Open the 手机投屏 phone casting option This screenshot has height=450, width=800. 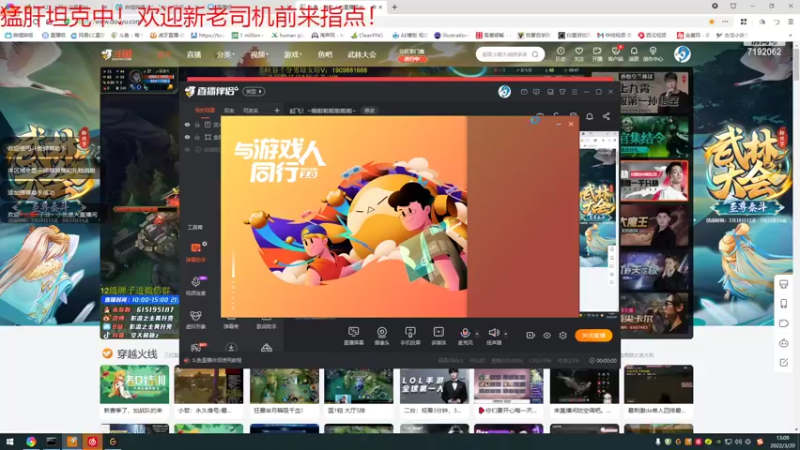410,336
